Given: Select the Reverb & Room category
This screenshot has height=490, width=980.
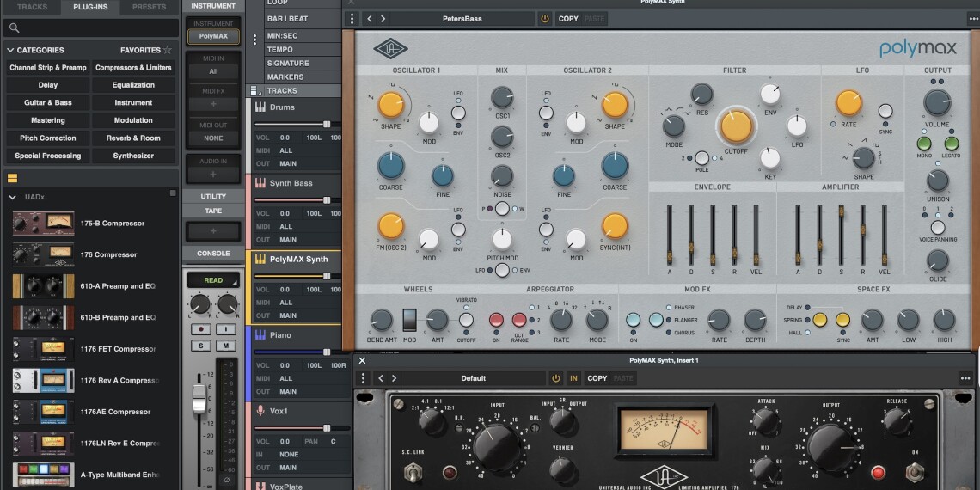Looking at the screenshot, I should [x=133, y=138].
